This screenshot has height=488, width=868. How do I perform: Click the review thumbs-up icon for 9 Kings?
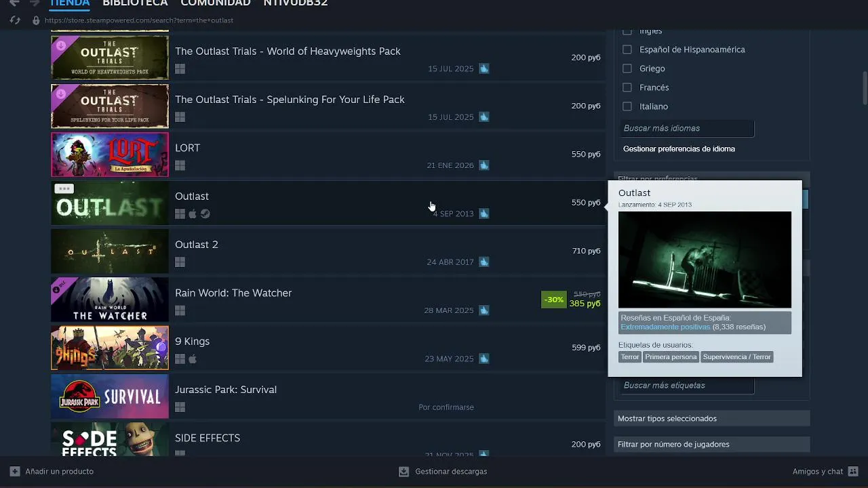point(484,359)
